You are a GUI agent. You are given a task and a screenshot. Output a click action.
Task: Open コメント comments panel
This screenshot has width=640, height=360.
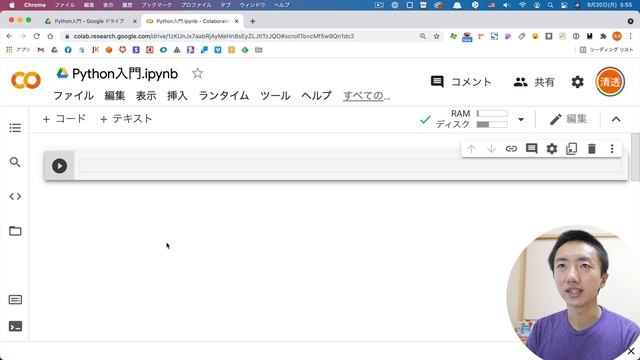pyautogui.click(x=461, y=82)
